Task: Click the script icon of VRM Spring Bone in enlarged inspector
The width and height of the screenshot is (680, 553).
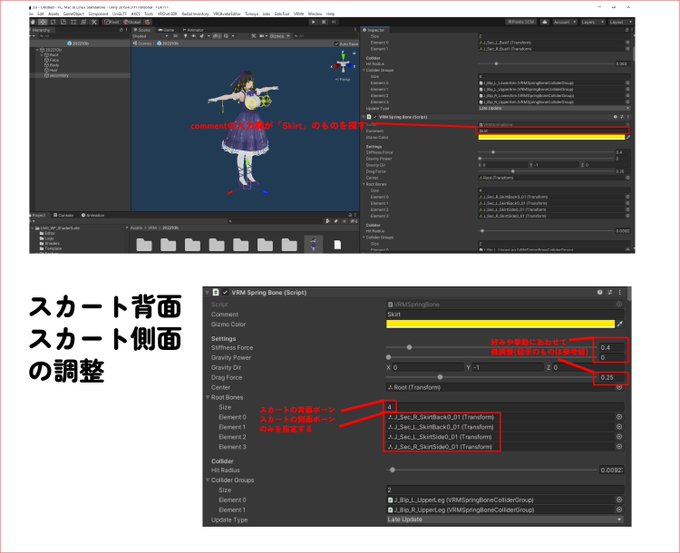Action: [x=216, y=292]
